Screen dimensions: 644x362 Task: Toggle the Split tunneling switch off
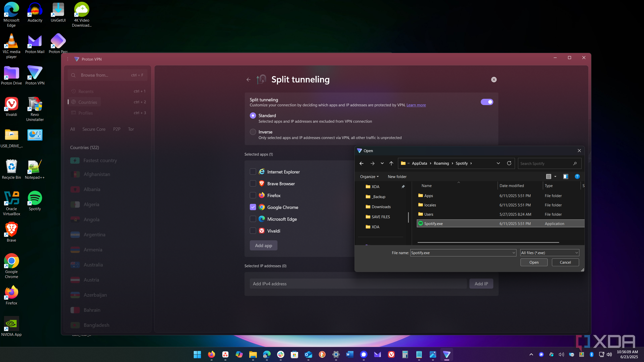tap(487, 102)
